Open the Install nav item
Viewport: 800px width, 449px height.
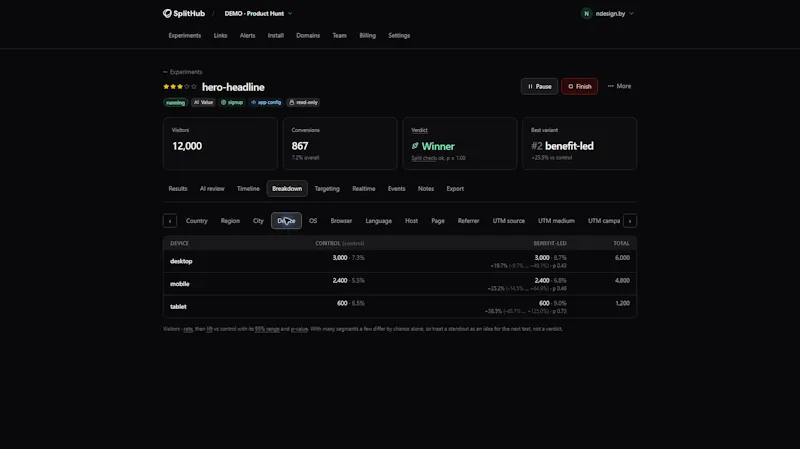(276, 36)
